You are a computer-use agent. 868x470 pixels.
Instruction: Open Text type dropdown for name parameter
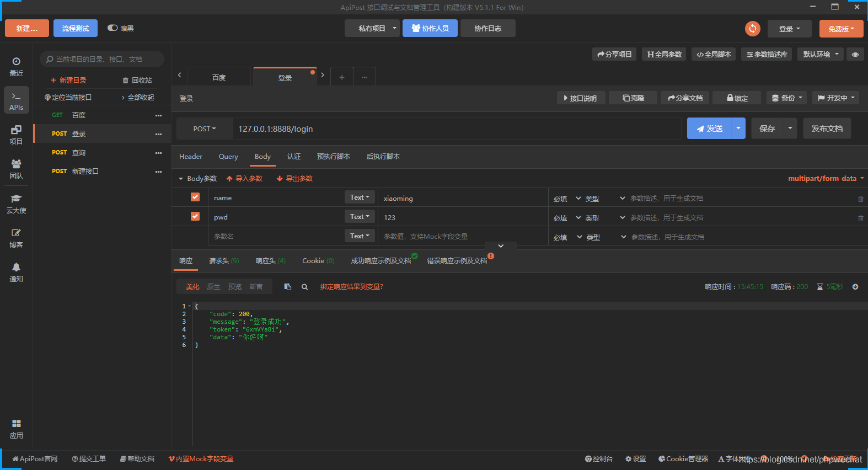tap(360, 197)
